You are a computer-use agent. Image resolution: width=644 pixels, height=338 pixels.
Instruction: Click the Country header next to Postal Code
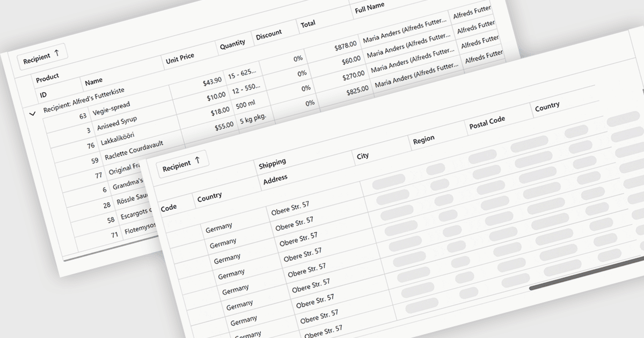547,106
